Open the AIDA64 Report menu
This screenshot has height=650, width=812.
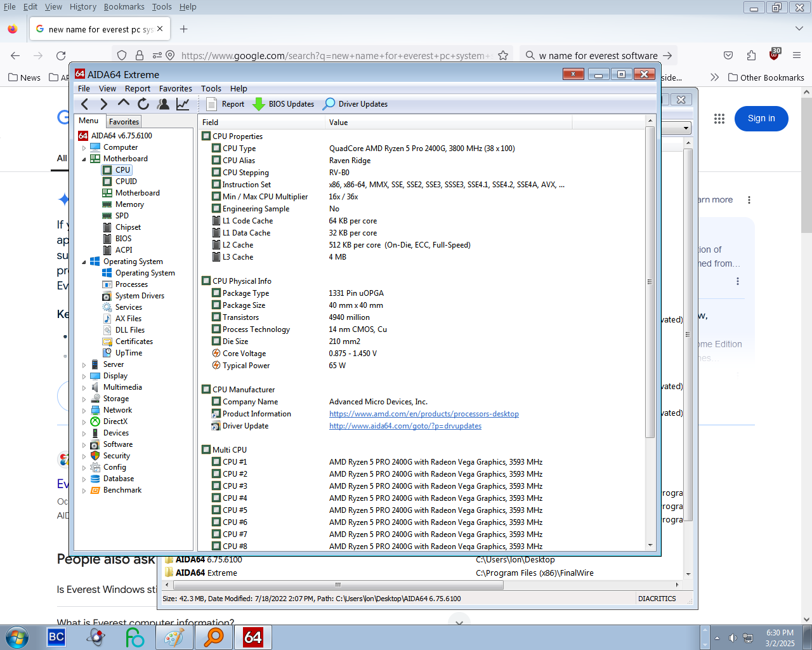[138, 89]
